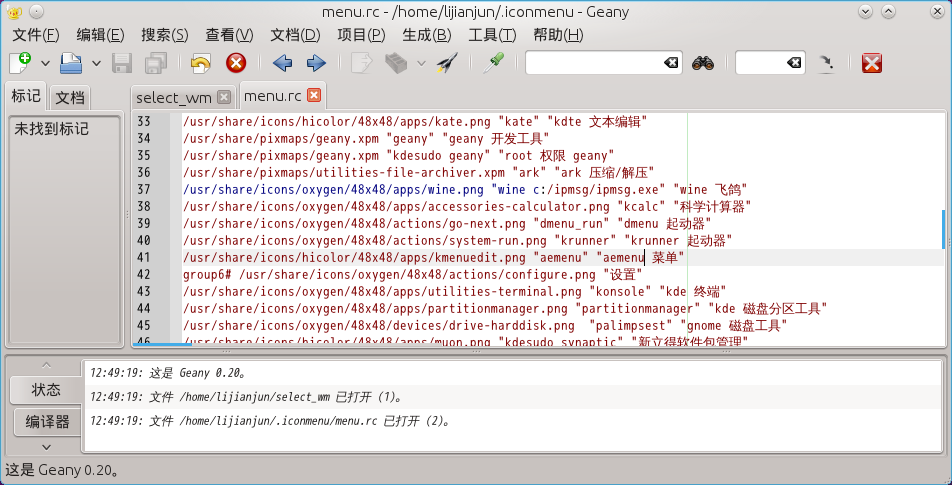This screenshot has height=485, width=952.
Task: Click the Open file toolbar icon
Action: 70,63
